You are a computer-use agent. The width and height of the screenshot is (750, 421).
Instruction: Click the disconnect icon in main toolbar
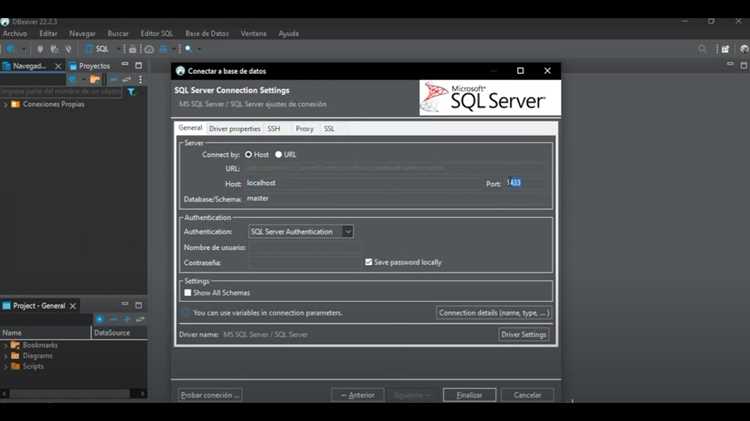coord(68,49)
